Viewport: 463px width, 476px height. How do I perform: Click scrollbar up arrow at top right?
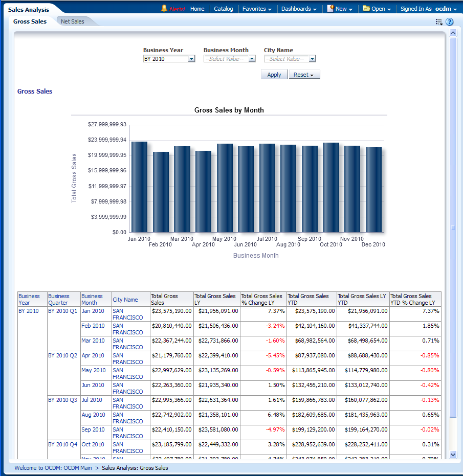(453, 33)
